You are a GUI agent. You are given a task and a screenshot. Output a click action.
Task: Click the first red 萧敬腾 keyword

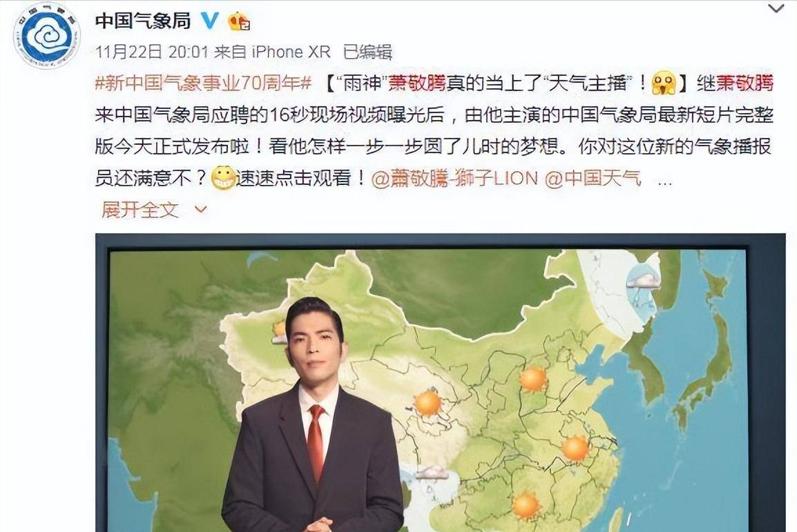point(417,83)
